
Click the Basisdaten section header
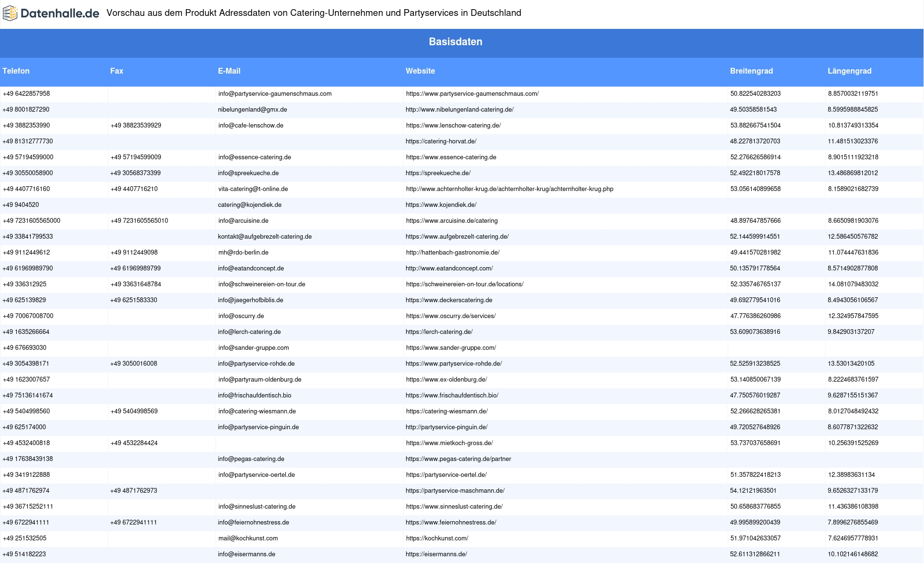tap(456, 42)
